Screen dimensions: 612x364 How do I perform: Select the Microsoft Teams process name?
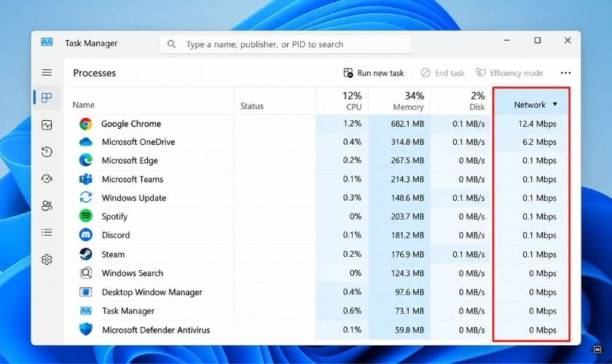(133, 179)
